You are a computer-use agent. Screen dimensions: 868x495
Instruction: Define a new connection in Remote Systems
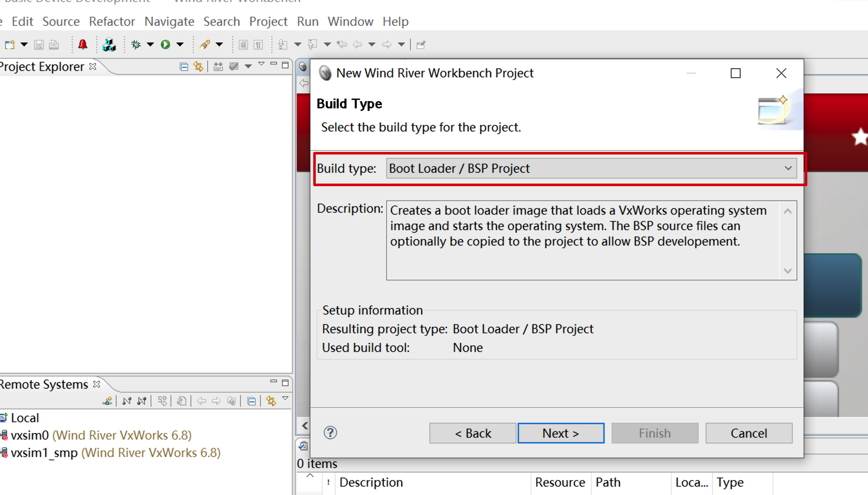click(x=108, y=401)
